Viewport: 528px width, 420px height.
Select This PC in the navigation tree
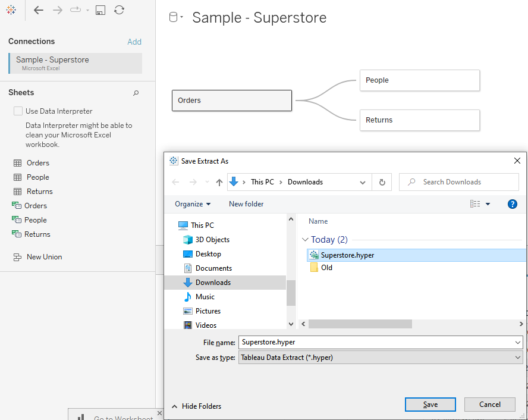196,225
